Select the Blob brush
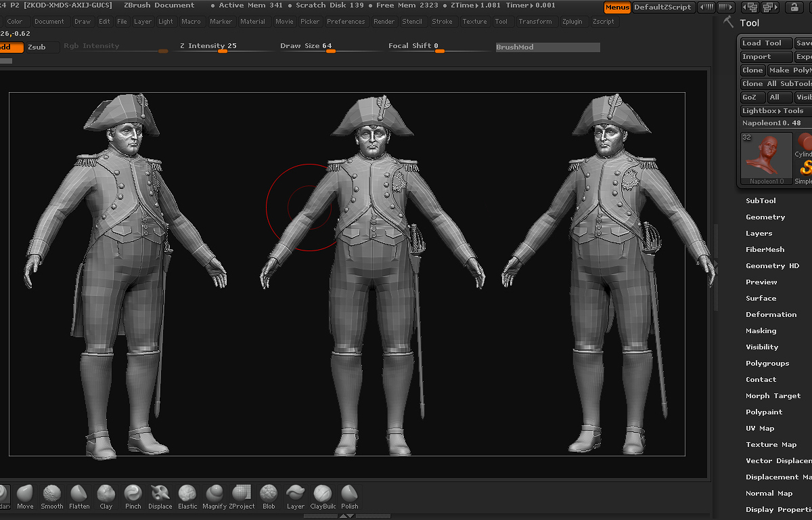The width and height of the screenshot is (812, 520). [269, 498]
